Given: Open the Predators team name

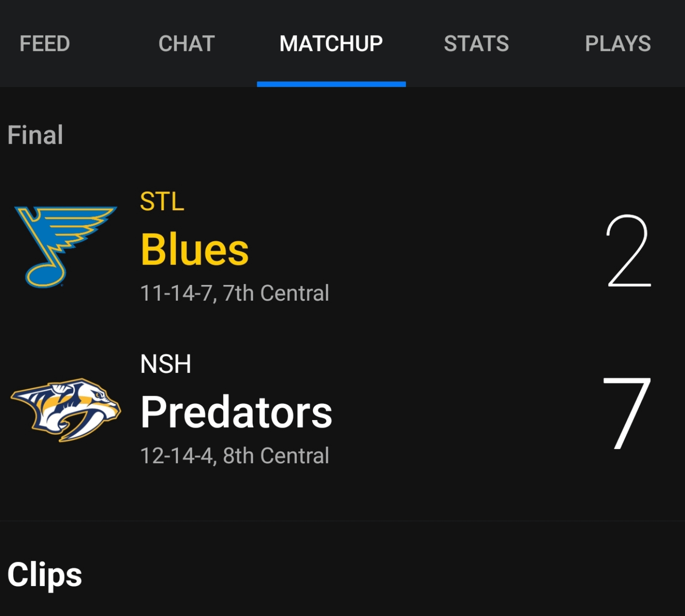Looking at the screenshot, I should pyautogui.click(x=236, y=412).
